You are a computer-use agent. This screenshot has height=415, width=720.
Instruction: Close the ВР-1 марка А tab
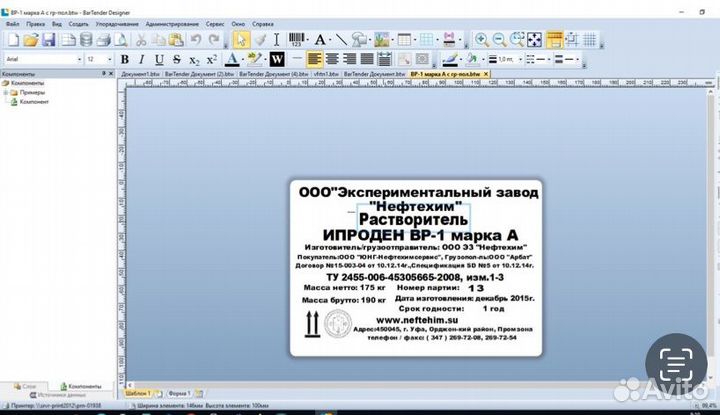[x=486, y=73]
